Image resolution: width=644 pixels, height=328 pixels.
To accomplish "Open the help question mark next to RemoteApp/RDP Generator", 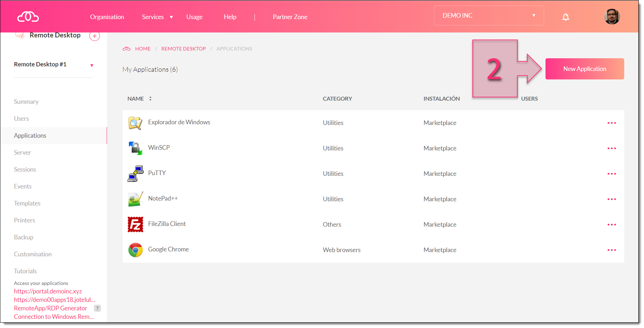I will 97,308.
